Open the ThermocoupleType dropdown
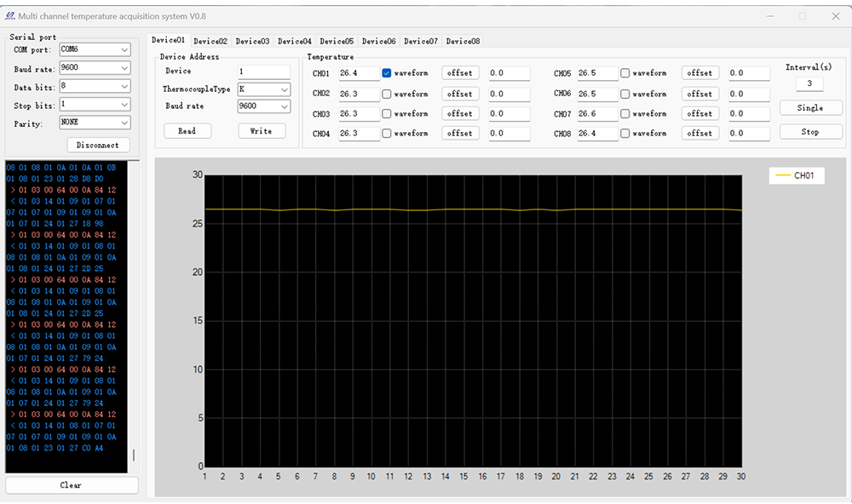852x504 pixels. pyautogui.click(x=264, y=89)
